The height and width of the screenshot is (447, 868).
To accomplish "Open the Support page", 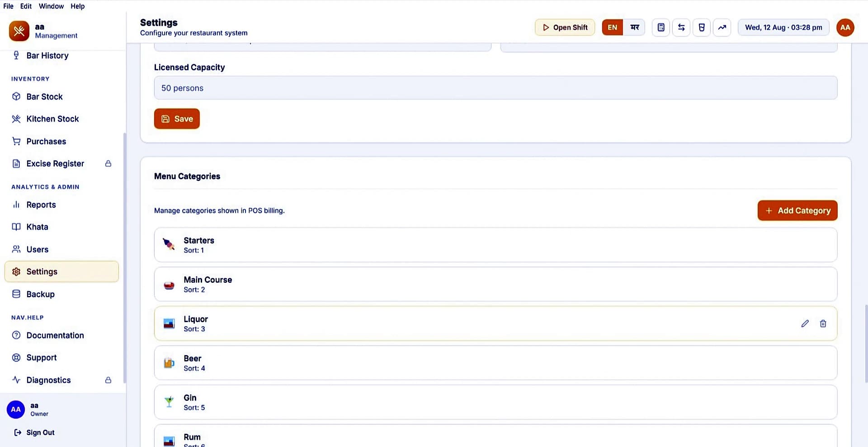I will pyautogui.click(x=61, y=357).
